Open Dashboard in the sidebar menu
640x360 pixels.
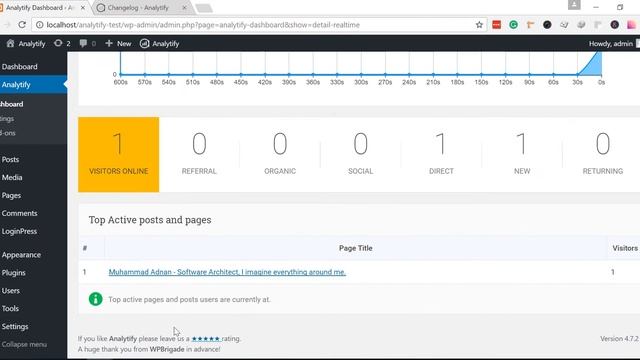pos(20,67)
